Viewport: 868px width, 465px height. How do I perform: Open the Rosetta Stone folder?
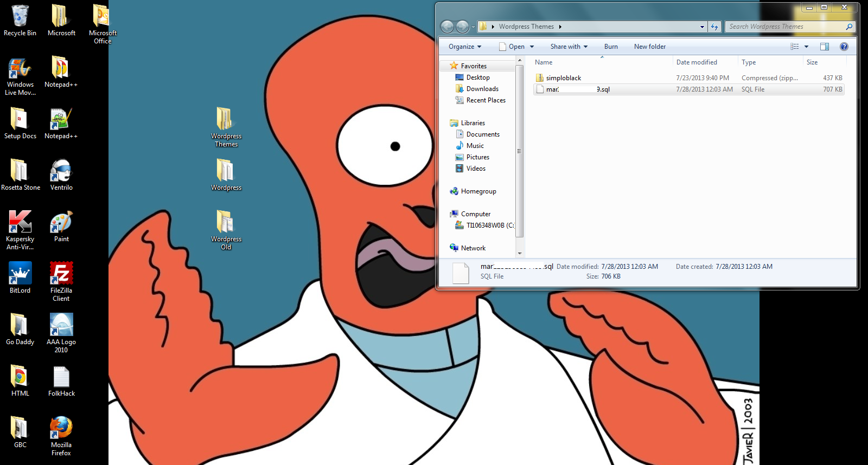click(x=20, y=175)
